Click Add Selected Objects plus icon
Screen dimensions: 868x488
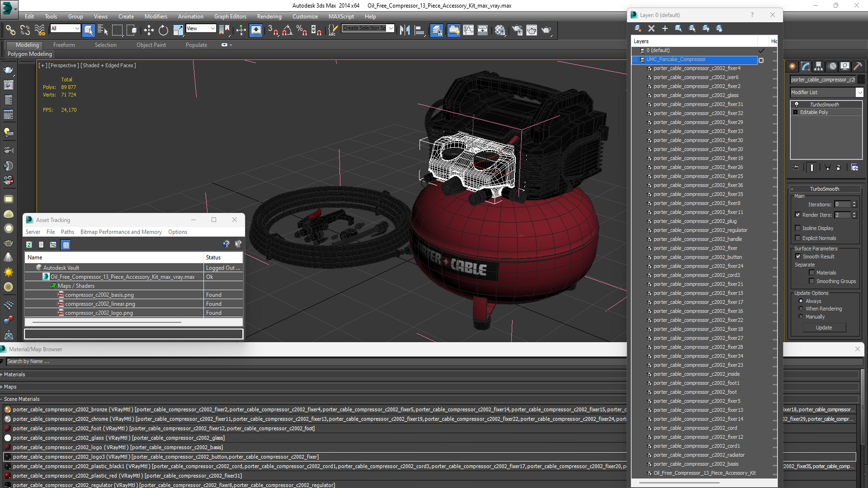click(665, 28)
